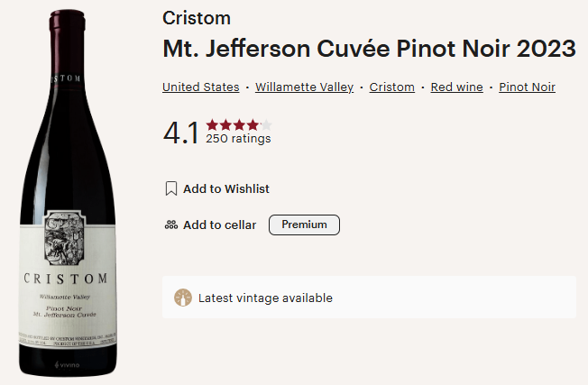
Task: Click the fifth unfilled rating star
Action: point(266,124)
